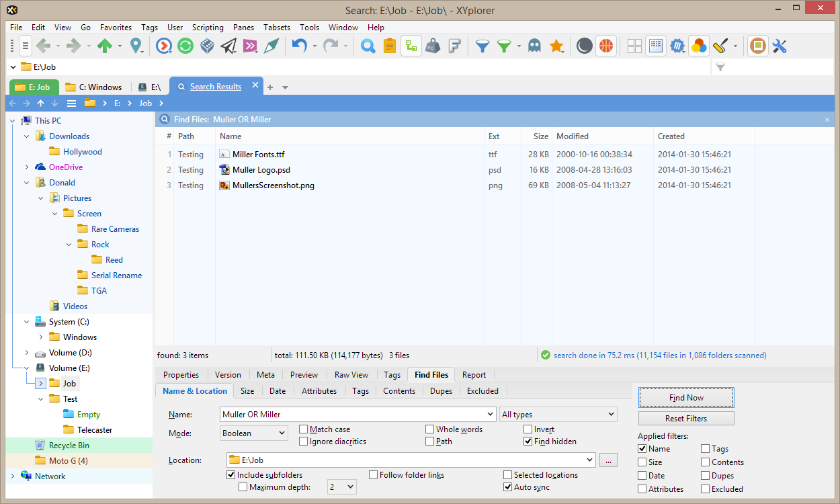Click the ghost icon in toolbar

pyautogui.click(x=534, y=46)
